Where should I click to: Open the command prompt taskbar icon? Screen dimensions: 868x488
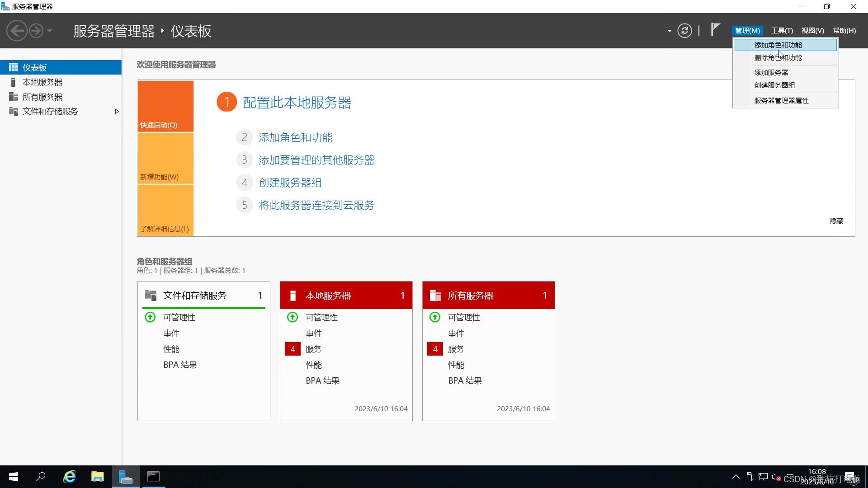click(154, 477)
